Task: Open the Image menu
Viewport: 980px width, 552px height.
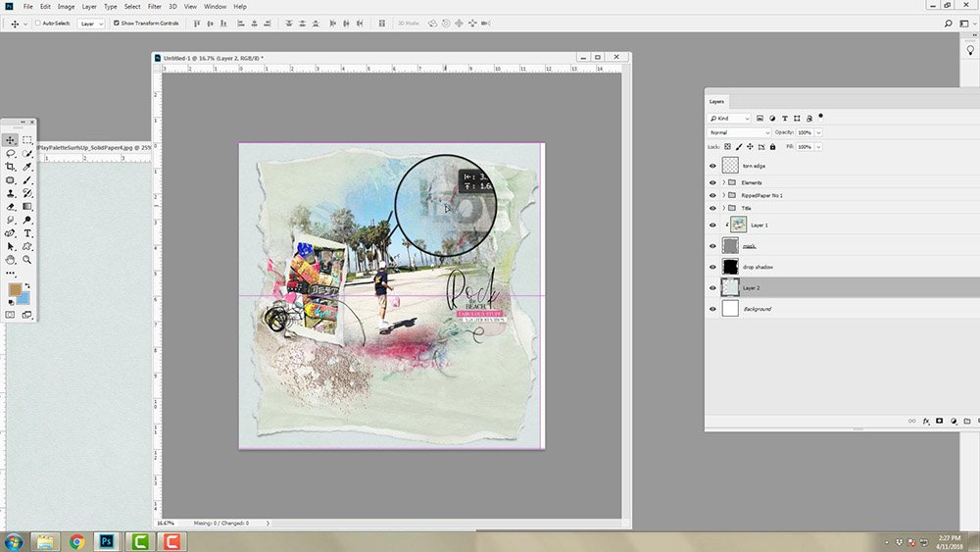Action: (66, 6)
